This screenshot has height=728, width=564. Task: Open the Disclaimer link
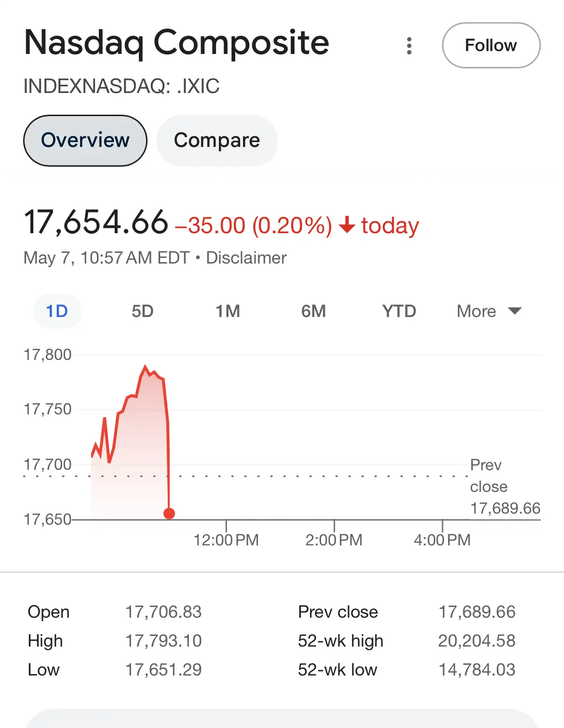(x=246, y=258)
